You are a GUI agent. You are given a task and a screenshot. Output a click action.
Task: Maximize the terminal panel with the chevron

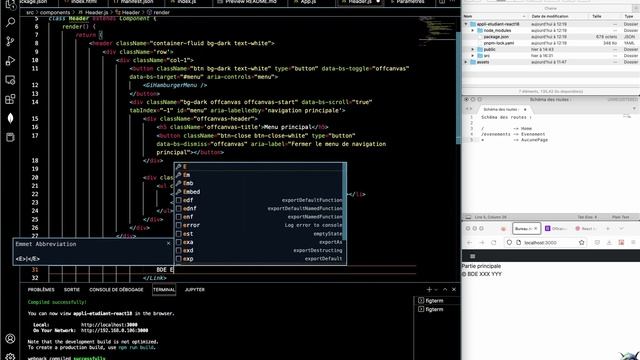tap(445, 289)
